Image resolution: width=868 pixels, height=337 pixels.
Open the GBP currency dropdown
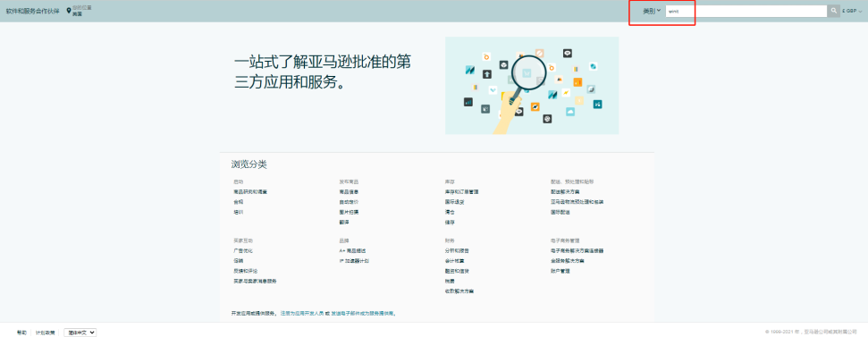[x=853, y=11]
